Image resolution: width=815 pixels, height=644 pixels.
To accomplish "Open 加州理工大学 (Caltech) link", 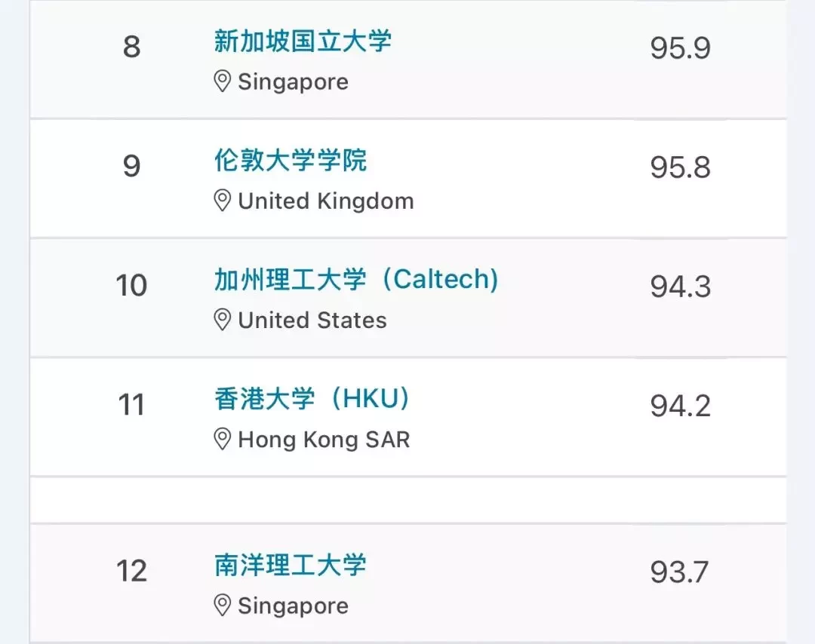I will point(356,280).
